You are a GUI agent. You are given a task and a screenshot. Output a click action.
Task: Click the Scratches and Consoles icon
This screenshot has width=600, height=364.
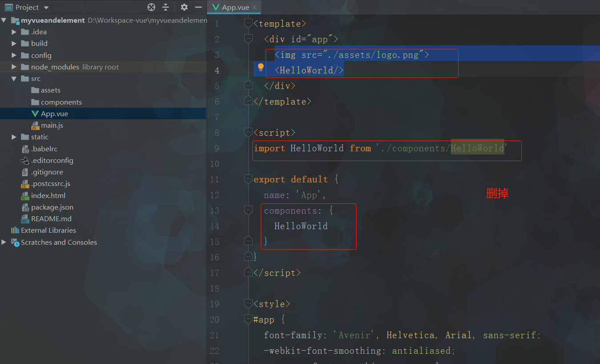(x=15, y=243)
